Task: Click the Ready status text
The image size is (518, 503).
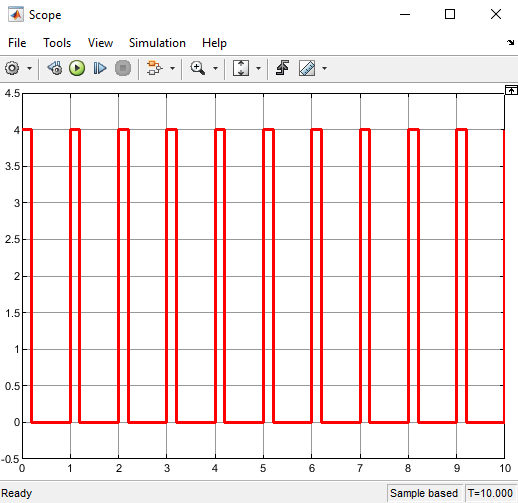Action: [x=16, y=493]
